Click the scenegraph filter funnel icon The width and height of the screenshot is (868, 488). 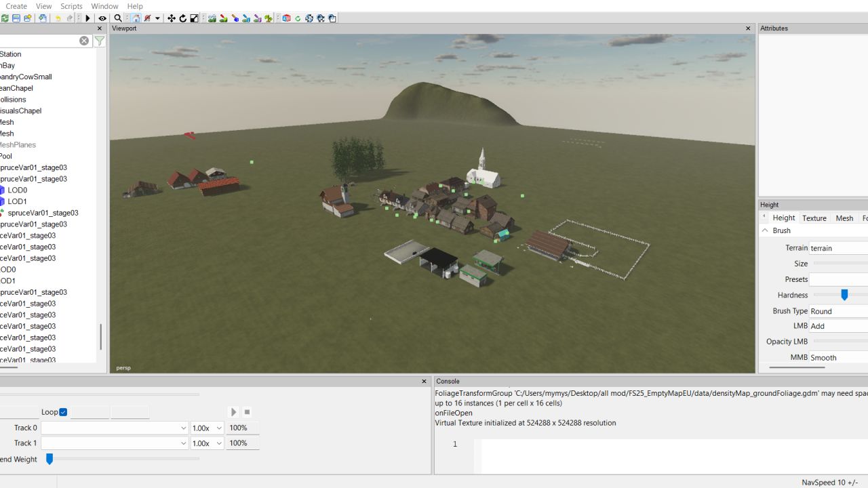click(x=100, y=41)
